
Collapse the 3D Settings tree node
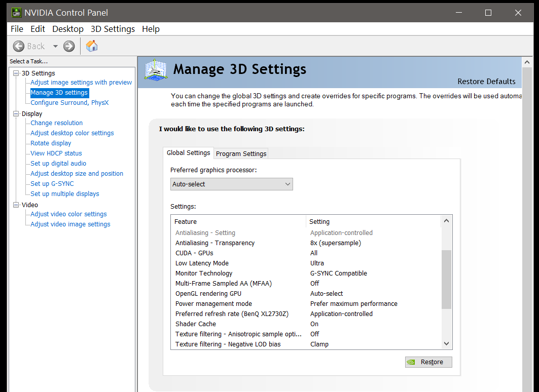(x=16, y=73)
